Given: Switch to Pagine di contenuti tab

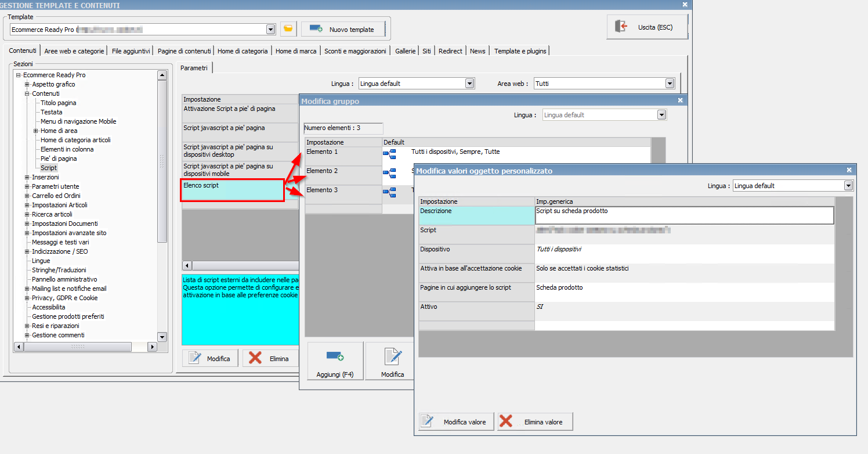Looking at the screenshot, I should [x=185, y=51].
